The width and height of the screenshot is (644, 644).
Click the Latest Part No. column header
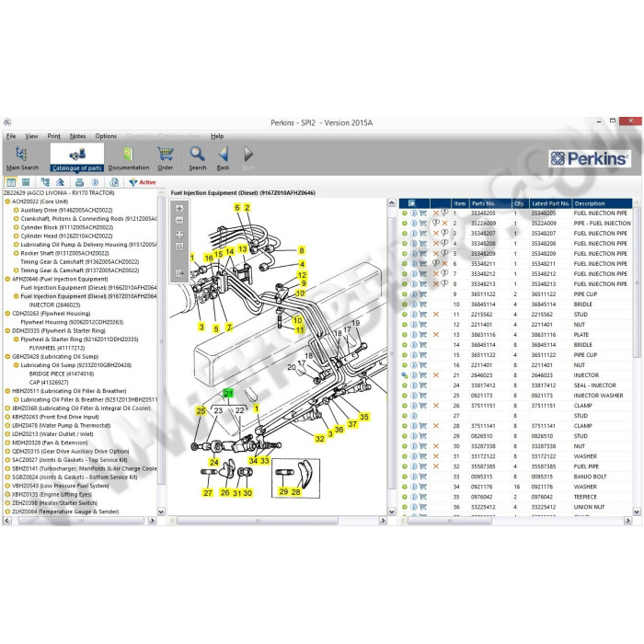click(x=551, y=203)
